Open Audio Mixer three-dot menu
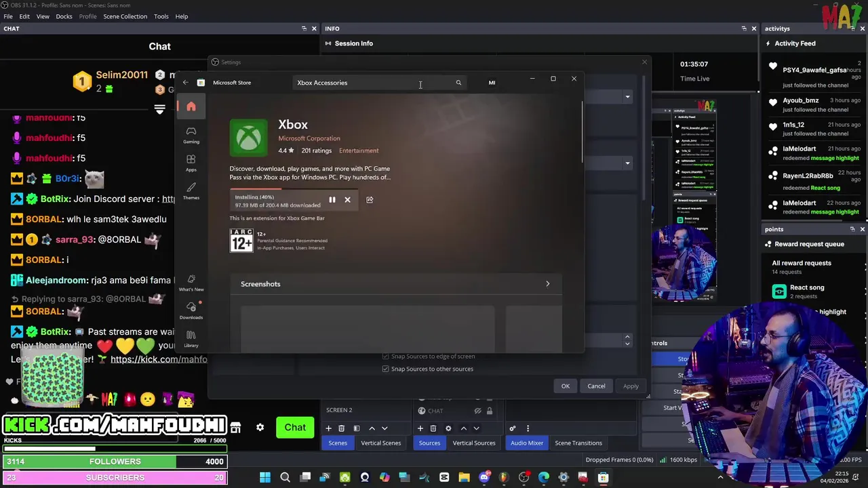868x488 pixels. coord(528,428)
